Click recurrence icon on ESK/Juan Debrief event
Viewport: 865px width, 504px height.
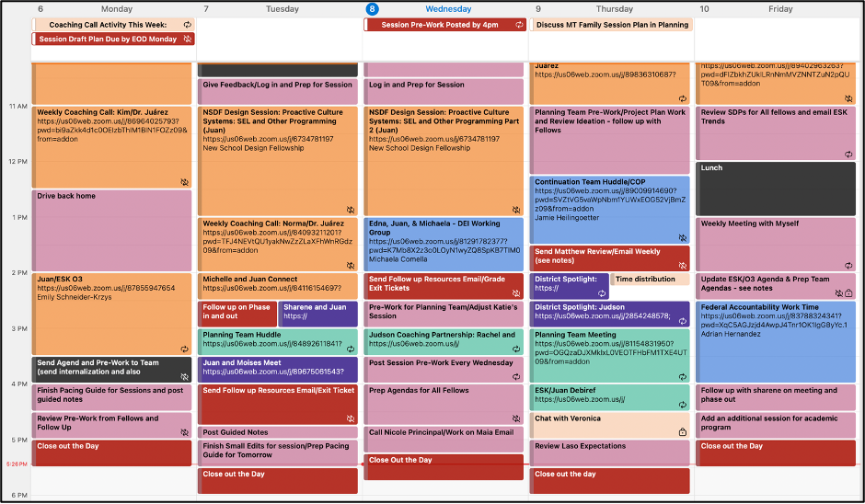click(682, 404)
